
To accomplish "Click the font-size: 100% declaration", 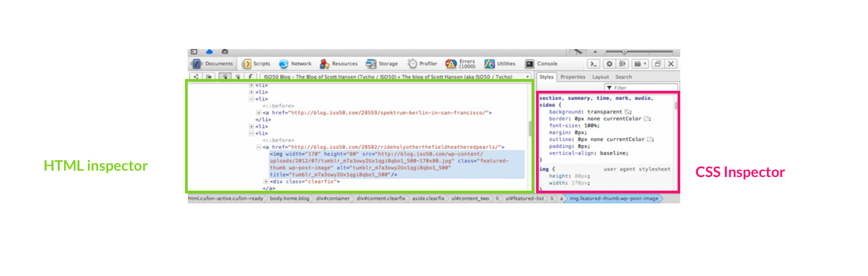I will coord(574,126).
